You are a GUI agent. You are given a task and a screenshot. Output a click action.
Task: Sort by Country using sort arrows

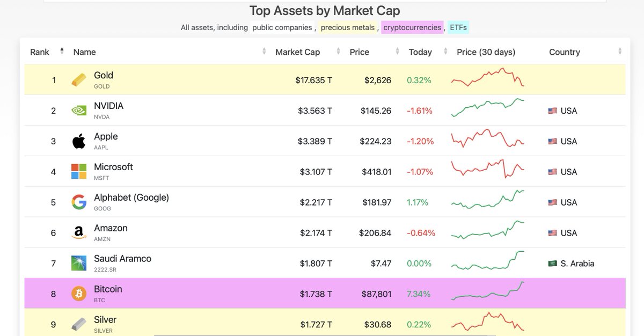pos(620,52)
